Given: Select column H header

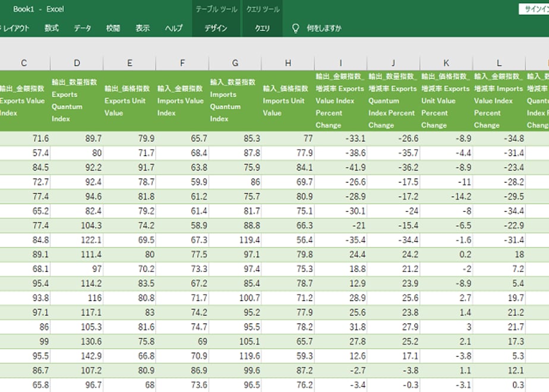Looking at the screenshot, I should pyautogui.click(x=288, y=63).
